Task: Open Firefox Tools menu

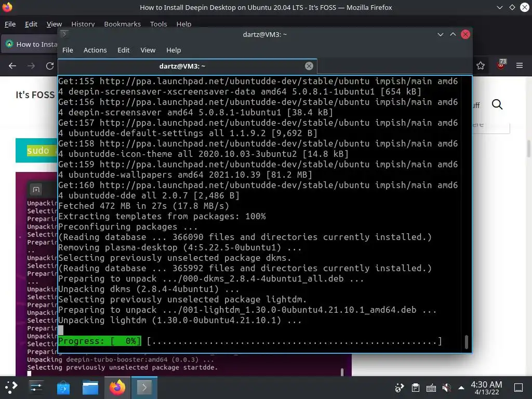Action: [158, 24]
